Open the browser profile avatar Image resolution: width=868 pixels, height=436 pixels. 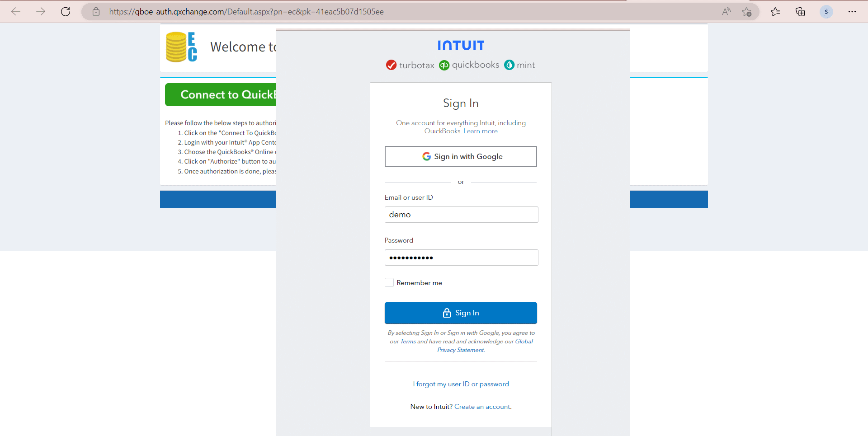point(826,12)
